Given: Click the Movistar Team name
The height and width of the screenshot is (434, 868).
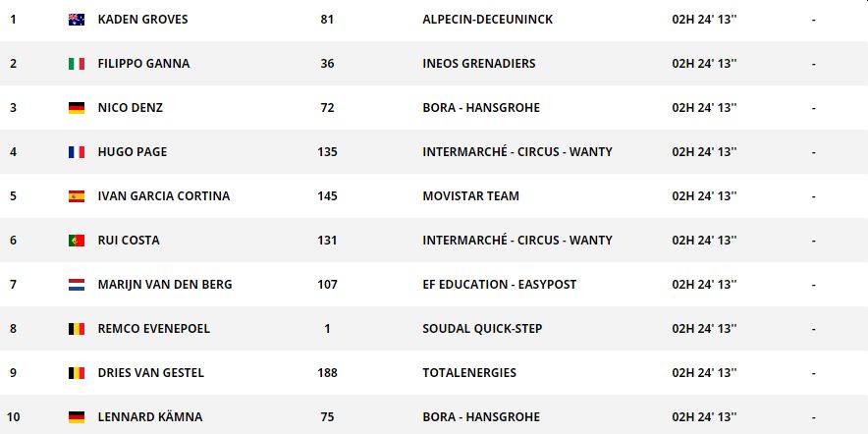Looking at the screenshot, I should point(470,196).
